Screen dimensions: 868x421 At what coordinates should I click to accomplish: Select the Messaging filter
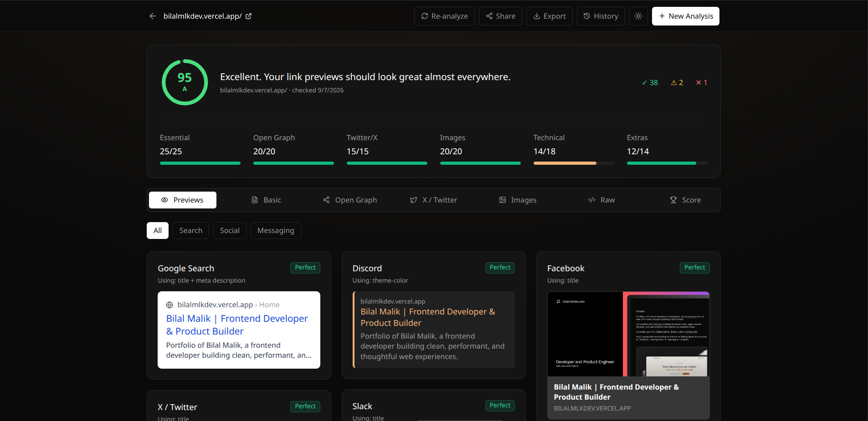coord(276,231)
